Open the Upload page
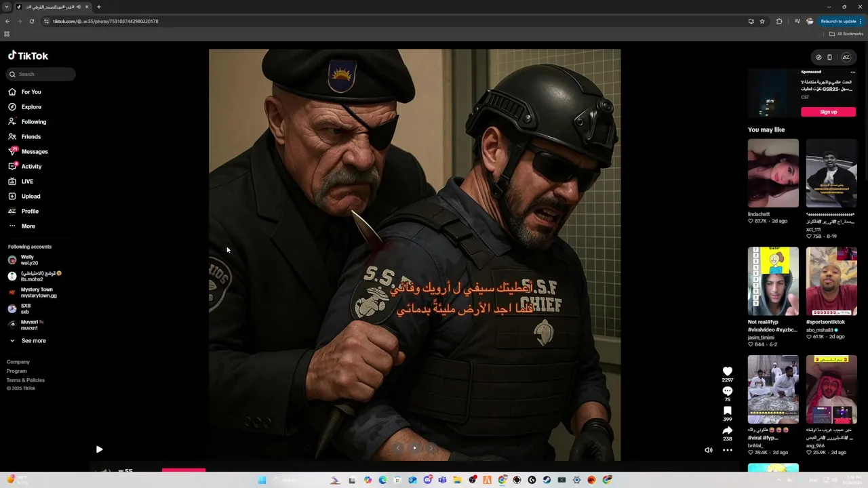868x488 pixels. pyautogui.click(x=24, y=197)
